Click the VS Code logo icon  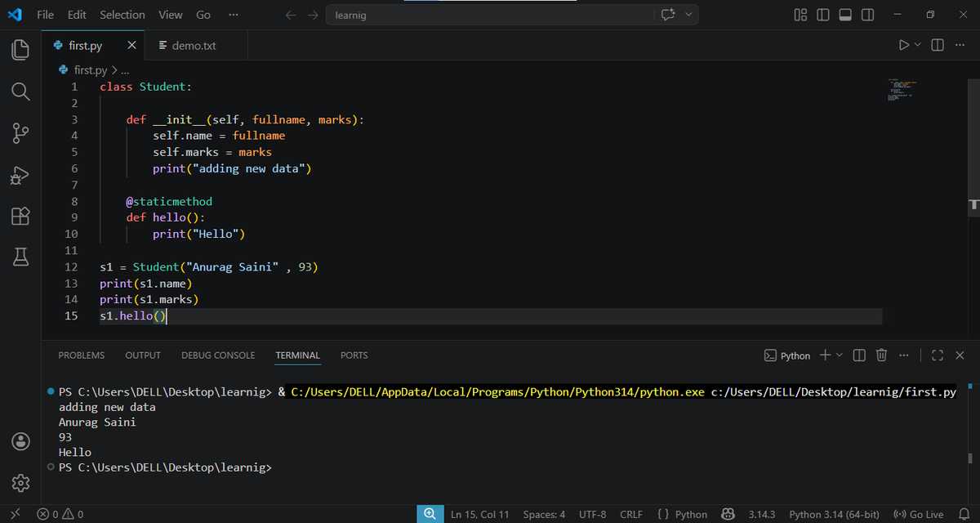pos(14,15)
